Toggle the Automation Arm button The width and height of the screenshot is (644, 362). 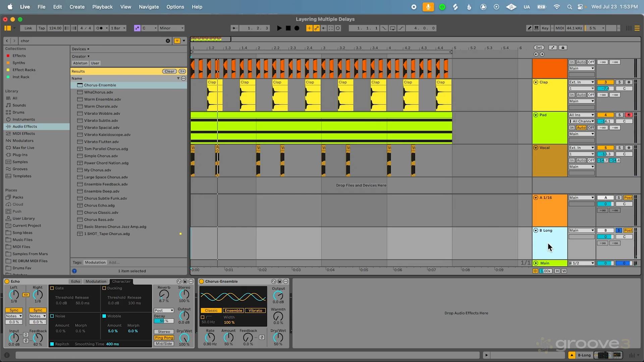click(x=316, y=28)
